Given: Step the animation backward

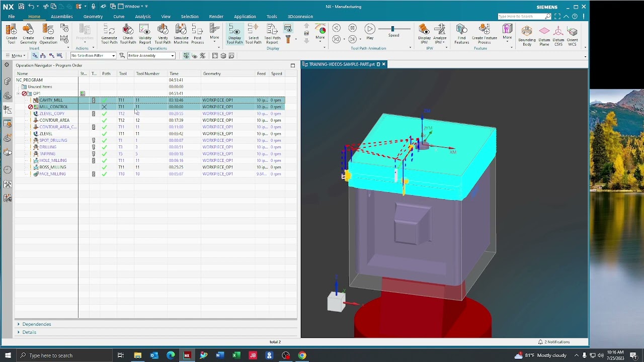Looking at the screenshot, I should point(337,39).
